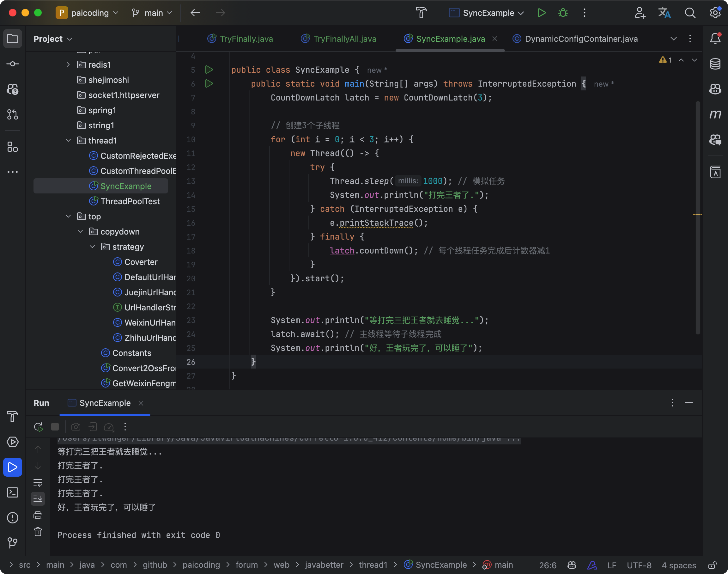Open the Database panel on right sidebar
The height and width of the screenshot is (574, 728).
pyautogui.click(x=716, y=64)
